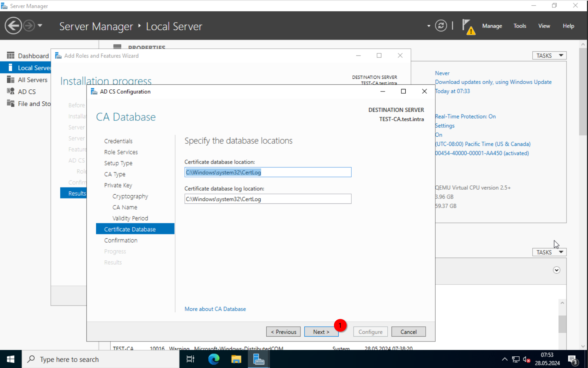This screenshot has height=368, width=588.
Task: Go to Private Key step
Action: pos(118,185)
